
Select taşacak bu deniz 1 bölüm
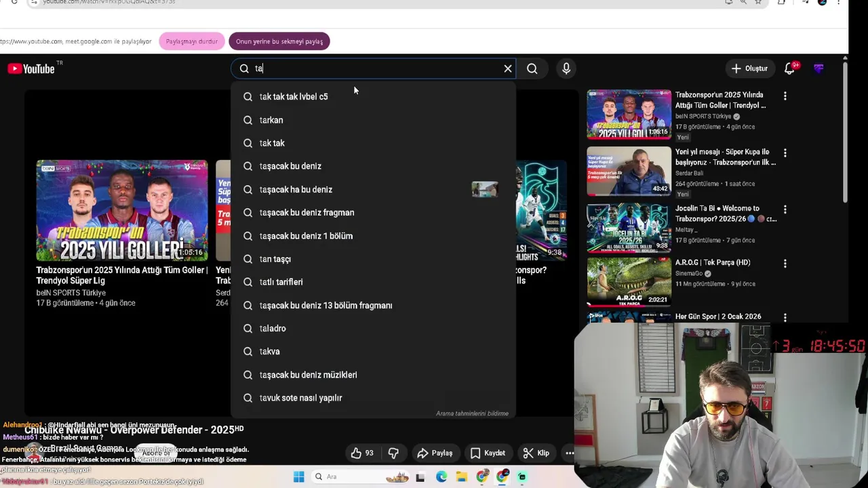(373, 236)
